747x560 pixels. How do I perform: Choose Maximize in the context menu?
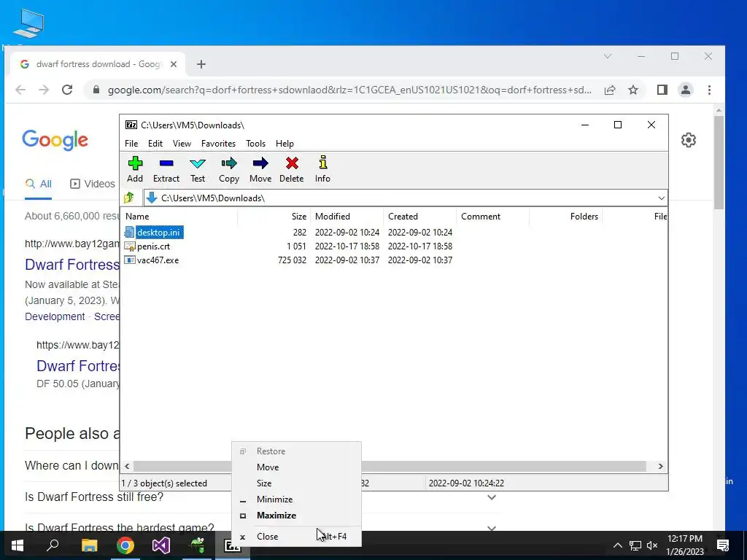pyautogui.click(x=296, y=516)
